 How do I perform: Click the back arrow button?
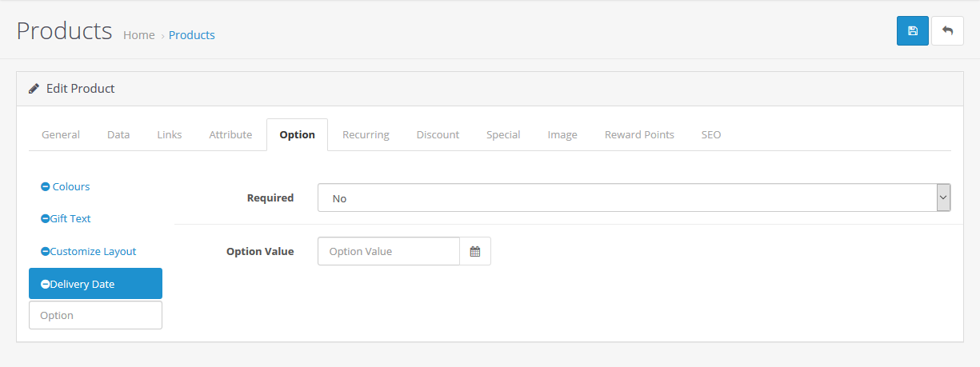click(x=947, y=31)
